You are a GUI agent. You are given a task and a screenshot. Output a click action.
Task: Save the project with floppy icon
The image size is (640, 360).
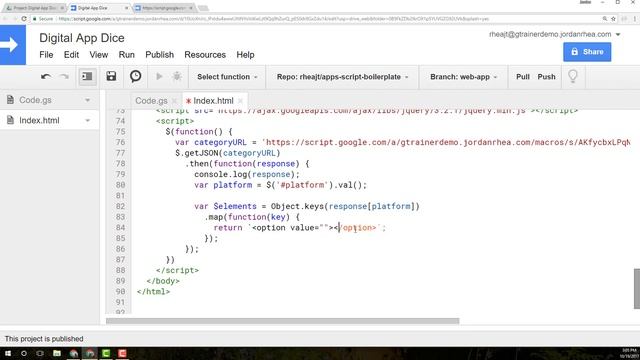pyautogui.click(x=111, y=76)
